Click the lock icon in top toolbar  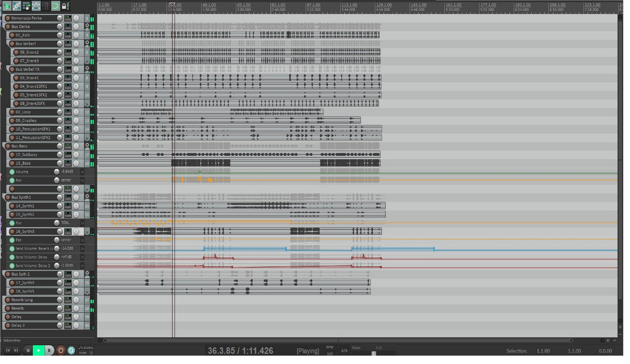(x=64, y=6)
